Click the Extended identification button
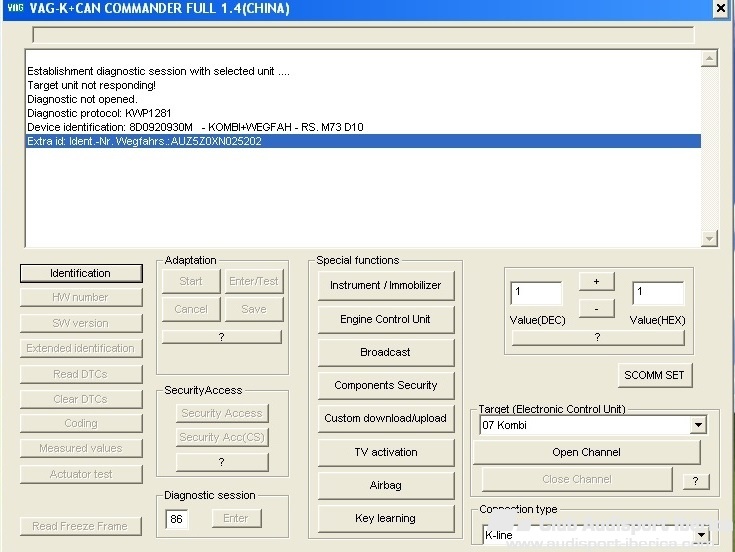The width and height of the screenshot is (735, 552). click(81, 348)
